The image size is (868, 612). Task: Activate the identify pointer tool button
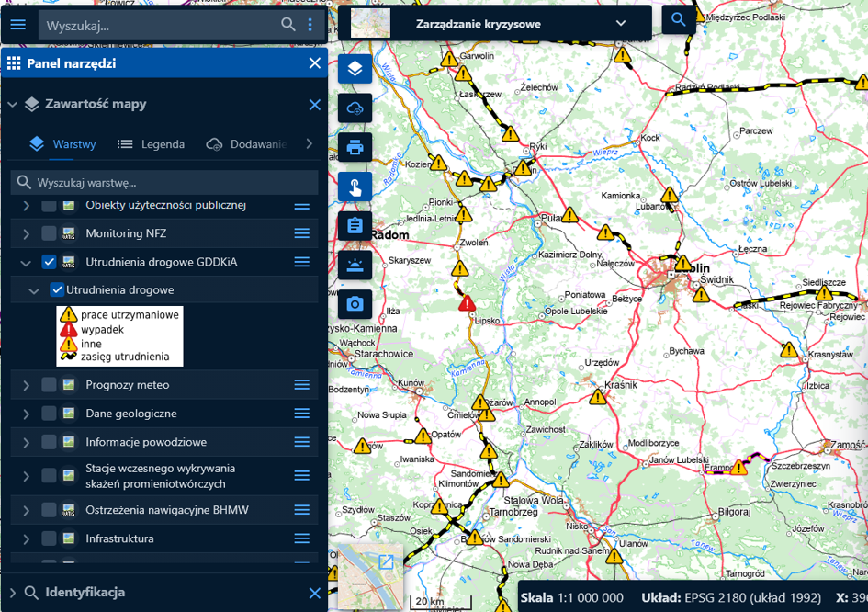click(x=355, y=187)
